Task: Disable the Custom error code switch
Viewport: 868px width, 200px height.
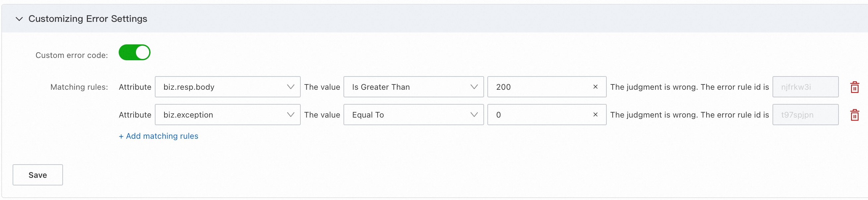Action: [135, 53]
